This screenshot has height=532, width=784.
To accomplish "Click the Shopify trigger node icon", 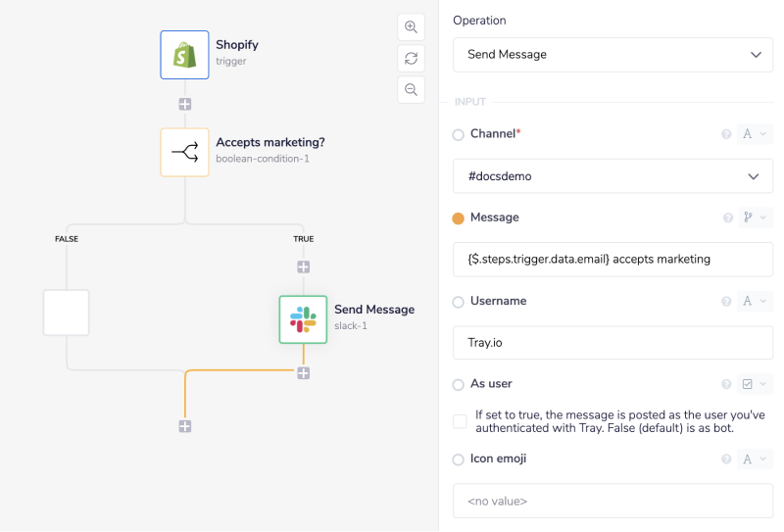I will [x=184, y=55].
